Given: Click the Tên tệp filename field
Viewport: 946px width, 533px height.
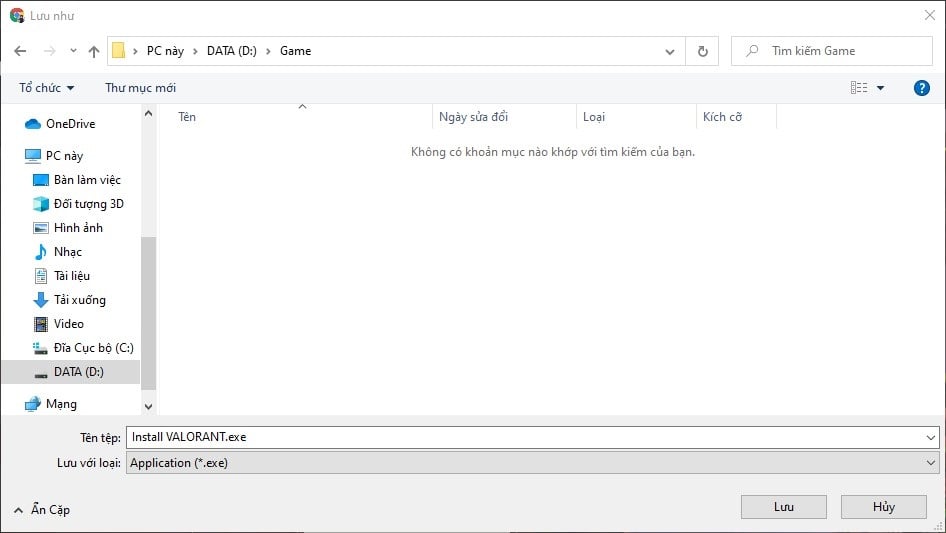Looking at the screenshot, I should click(x=525, y=437).
